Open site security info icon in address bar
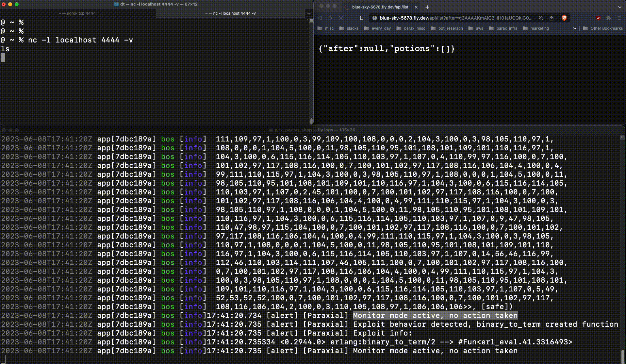The image size is (626, 364). 374,18
